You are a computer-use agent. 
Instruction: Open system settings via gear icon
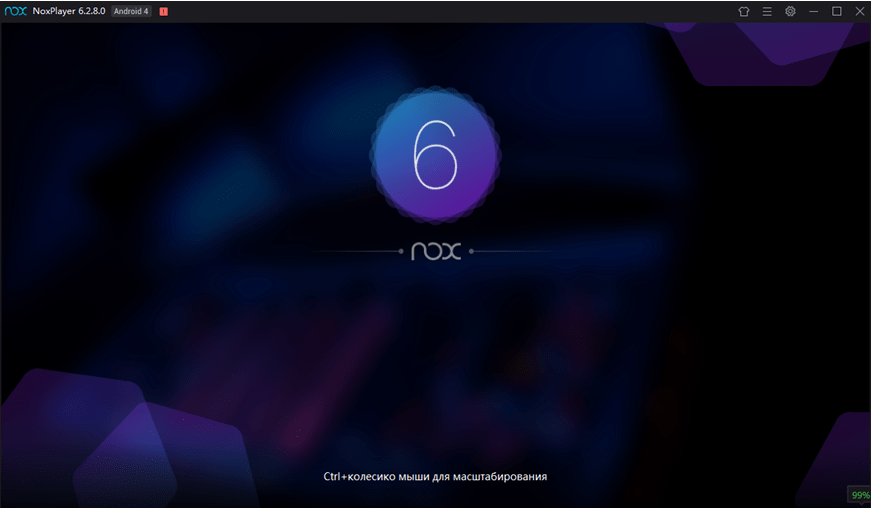coord(790,11)
